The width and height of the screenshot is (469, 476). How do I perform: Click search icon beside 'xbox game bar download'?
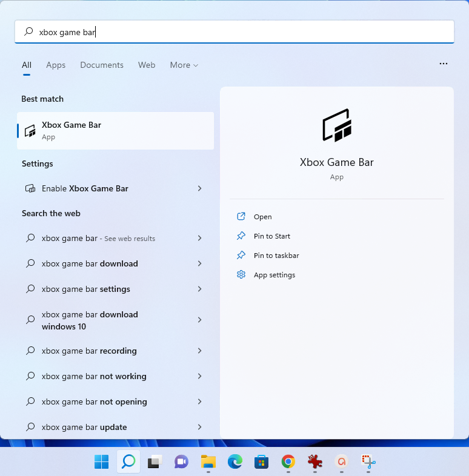(30, 263)
